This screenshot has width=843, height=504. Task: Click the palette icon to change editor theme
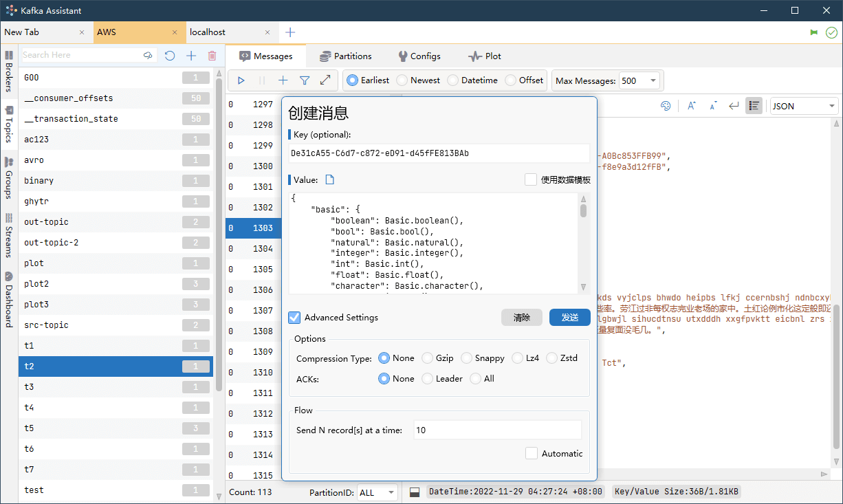pos(664,105)
